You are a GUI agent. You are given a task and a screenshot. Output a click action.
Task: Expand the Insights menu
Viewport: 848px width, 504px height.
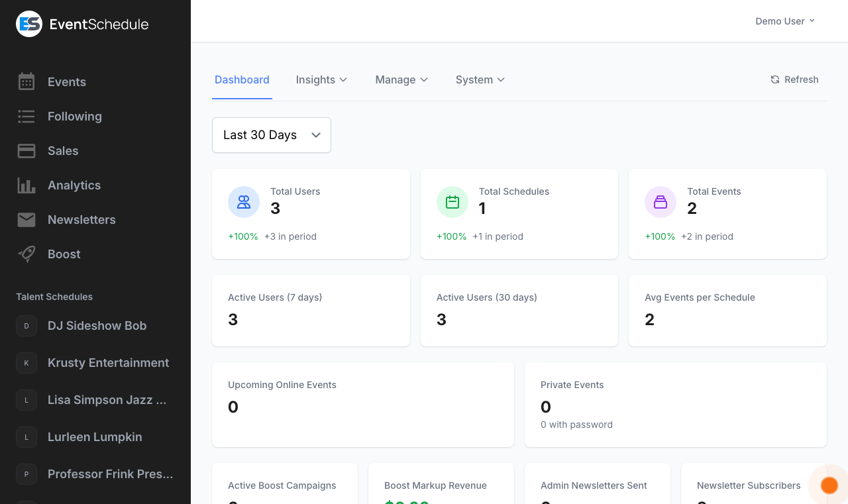point(321,79)
